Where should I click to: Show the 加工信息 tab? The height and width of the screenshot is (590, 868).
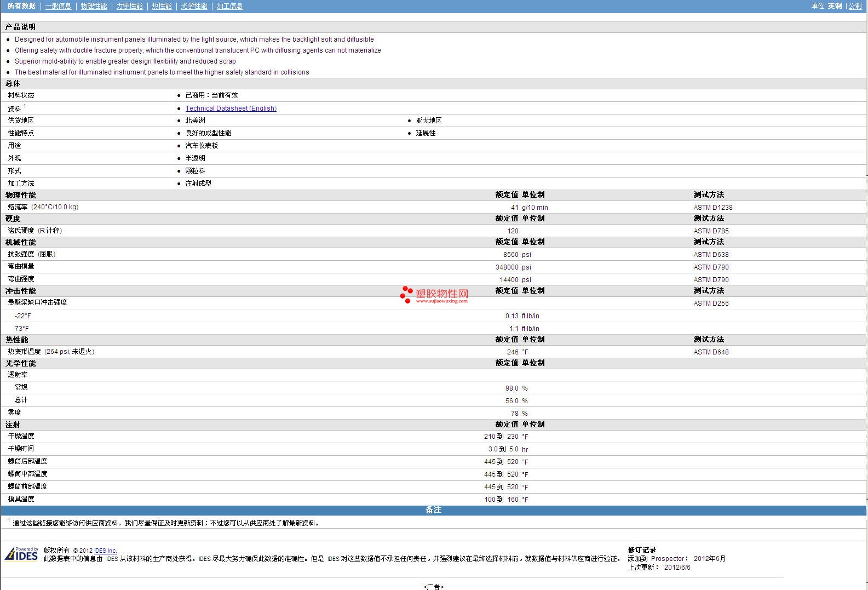click(229, 6)
